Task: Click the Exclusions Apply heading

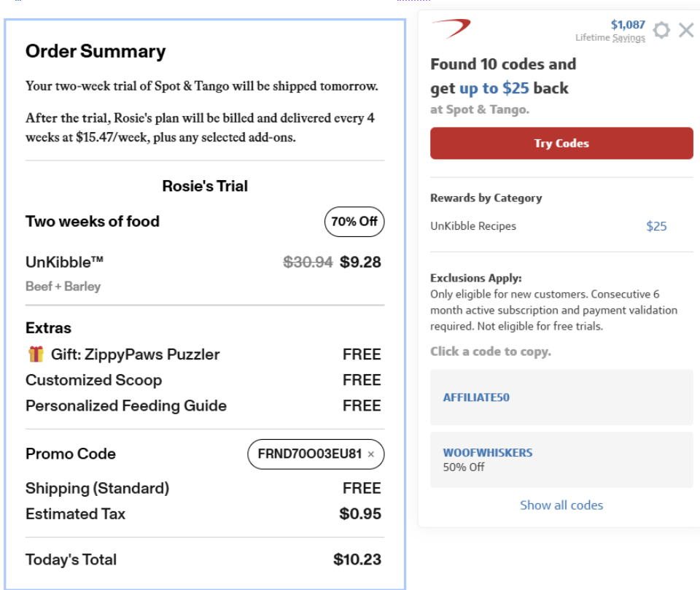Action: (476, 278)
